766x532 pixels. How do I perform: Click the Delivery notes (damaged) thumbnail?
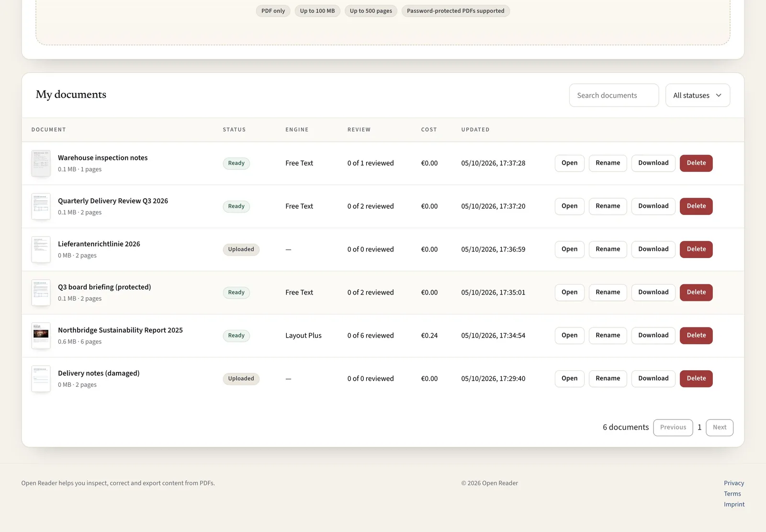click(41, 379)
